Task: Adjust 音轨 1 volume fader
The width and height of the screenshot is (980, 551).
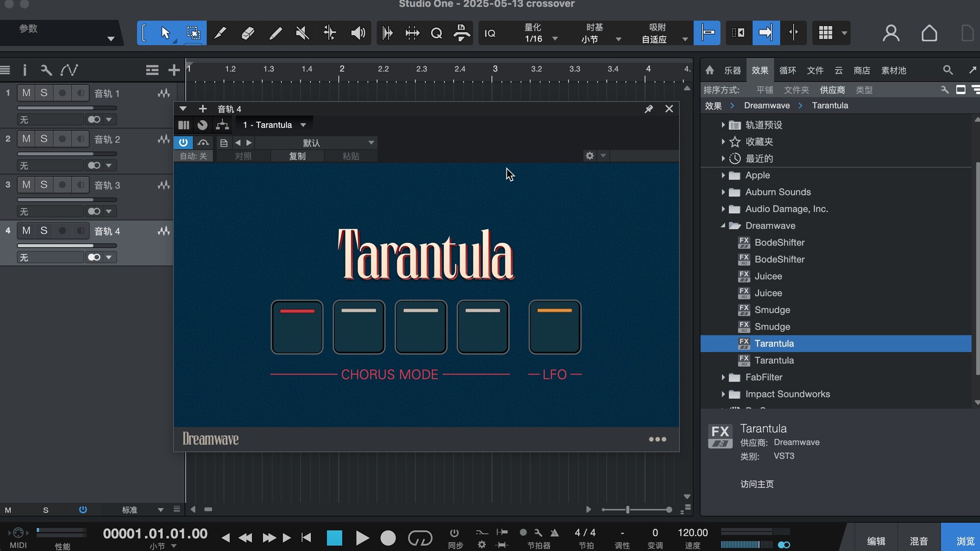Action: 67,108
